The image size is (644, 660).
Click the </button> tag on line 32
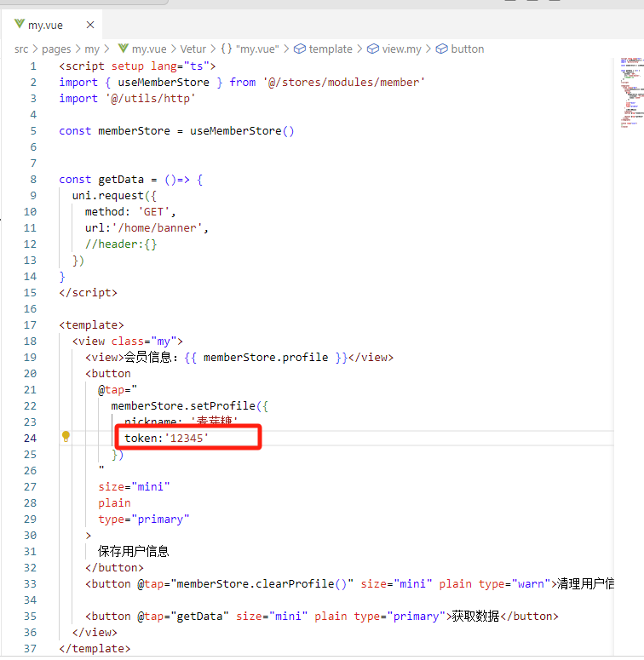(114, 568)
